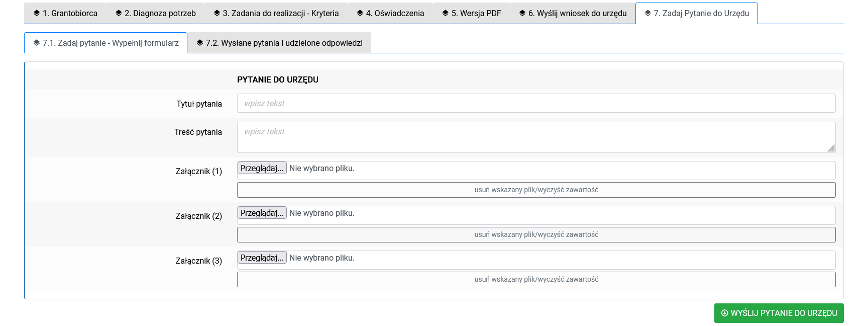Browse for a file for Załącznik (1)
The height and width of the screenshot is (326, 868).
pyautogui.click(x=262, y=168)
